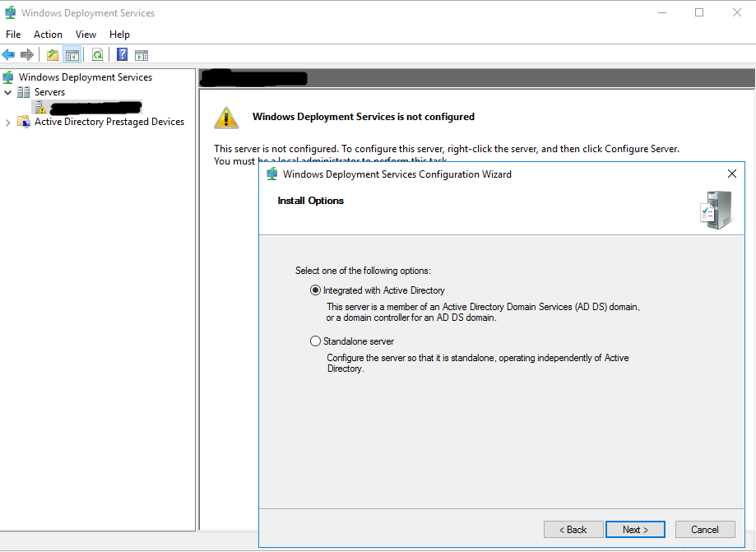This screenshot has width=756, height=552.
Task: Click the Active Directory Prestaged Devices folder icon
Action: pyautogui.click(x=24, y=122)
